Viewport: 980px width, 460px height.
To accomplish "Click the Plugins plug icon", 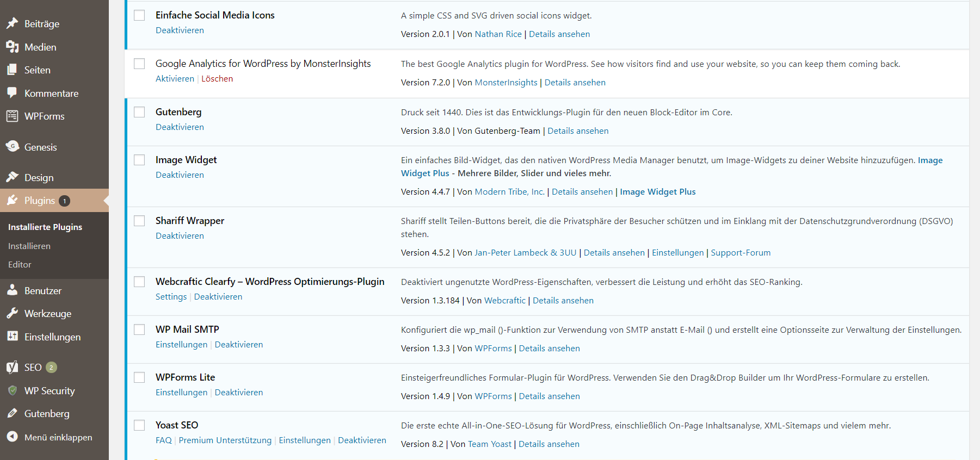I will pos(13,201).
